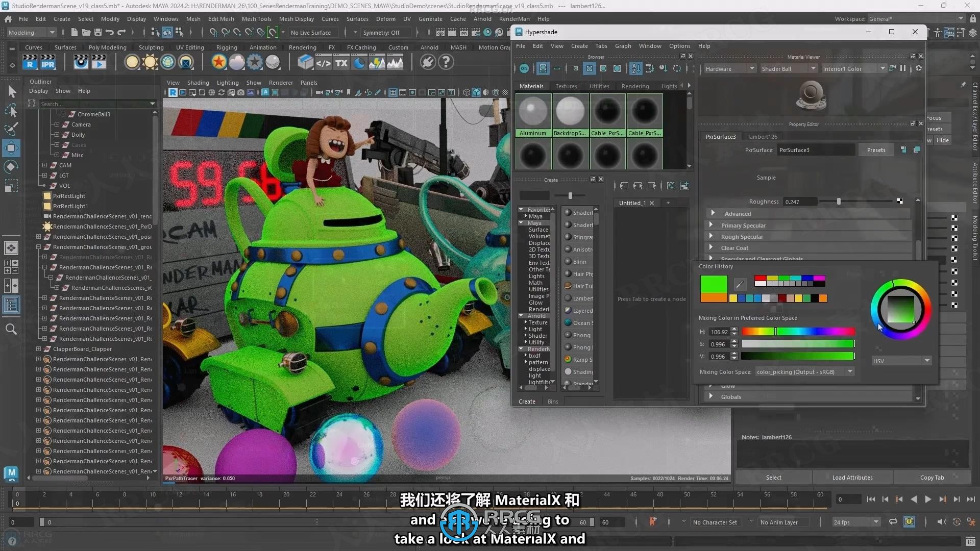The width and height of the screenshot is (980, 551).
Task: Click the Hue gradient slider
Action: (x=798, y=332)
